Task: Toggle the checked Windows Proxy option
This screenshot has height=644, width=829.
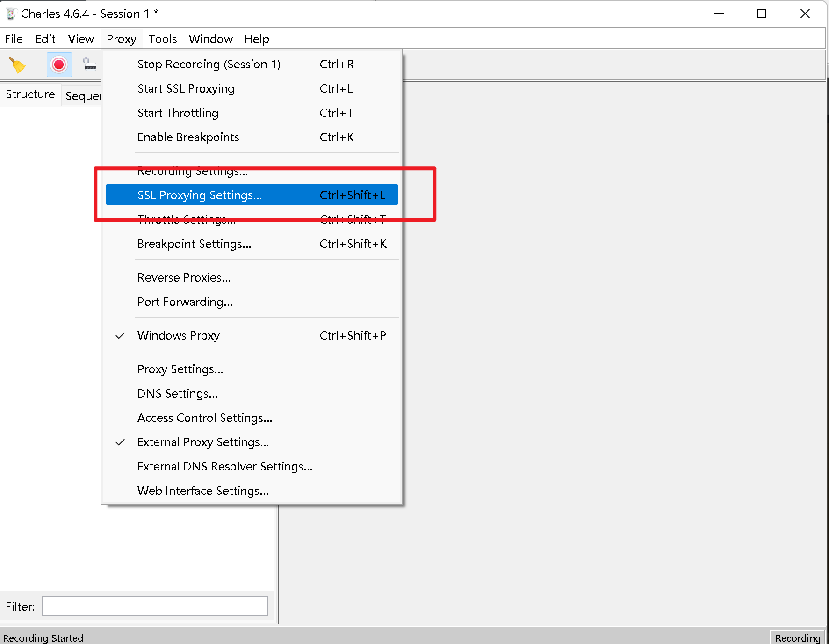Action: point(252,335)
